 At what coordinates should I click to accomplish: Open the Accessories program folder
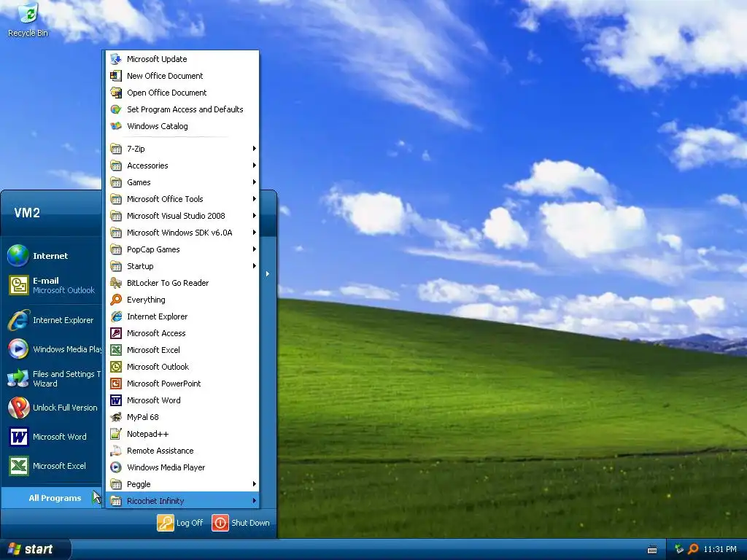coord(182,166)
